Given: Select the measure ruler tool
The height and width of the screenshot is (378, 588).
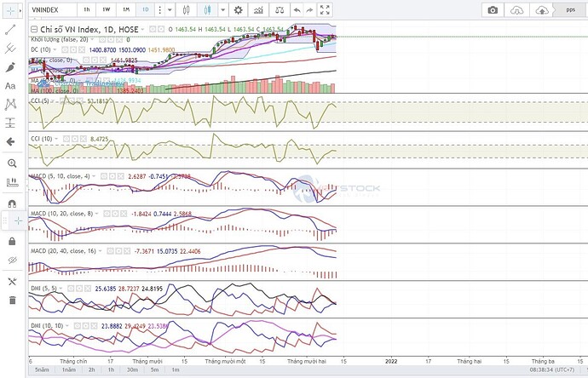Looking at the screenshot, I should (x=12, y=182).
